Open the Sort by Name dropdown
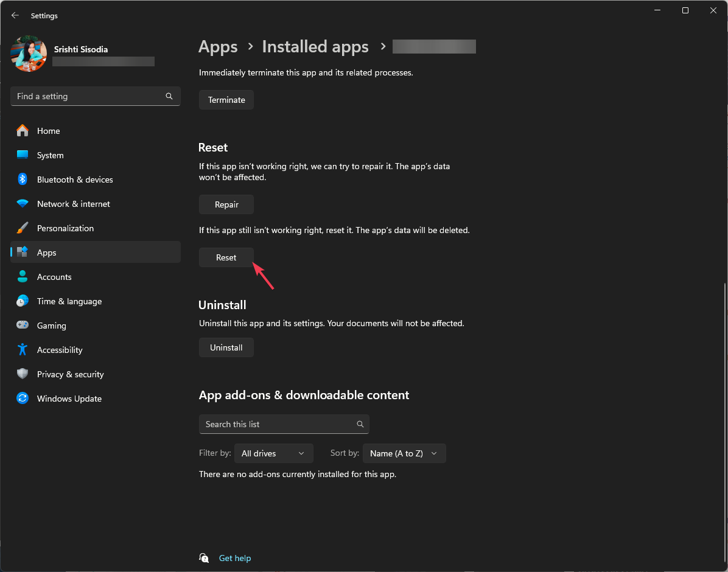The width and height of the screenshot is (728, 572). [404, 453]
